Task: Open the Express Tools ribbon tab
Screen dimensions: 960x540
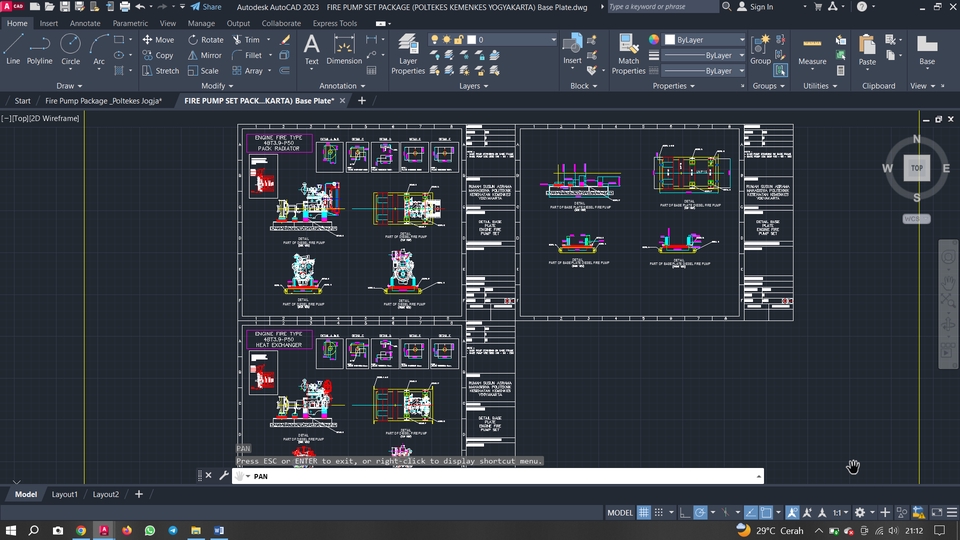Action: pyautogui.click(x=334, y=23)
